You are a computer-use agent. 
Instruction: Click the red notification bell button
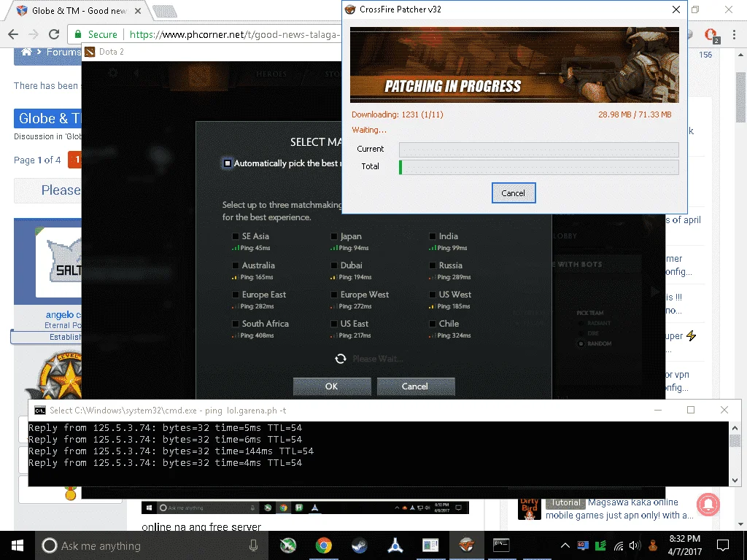click(708, 505)
